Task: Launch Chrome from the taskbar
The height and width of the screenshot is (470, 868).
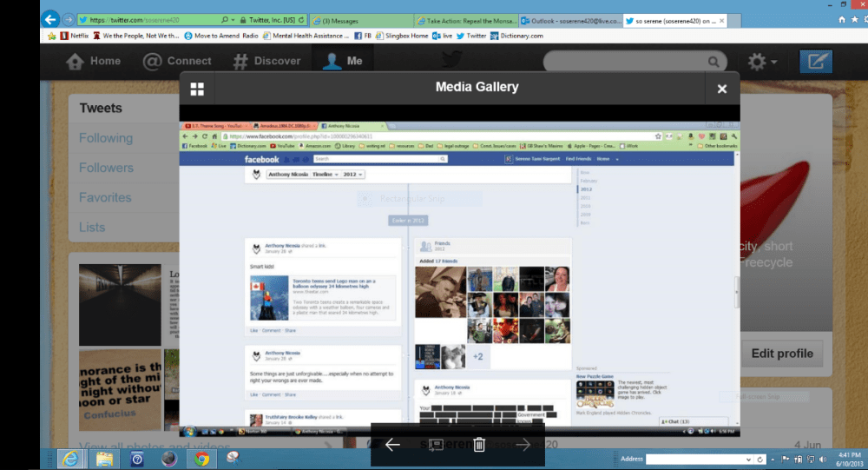Action: pos(201,458)
